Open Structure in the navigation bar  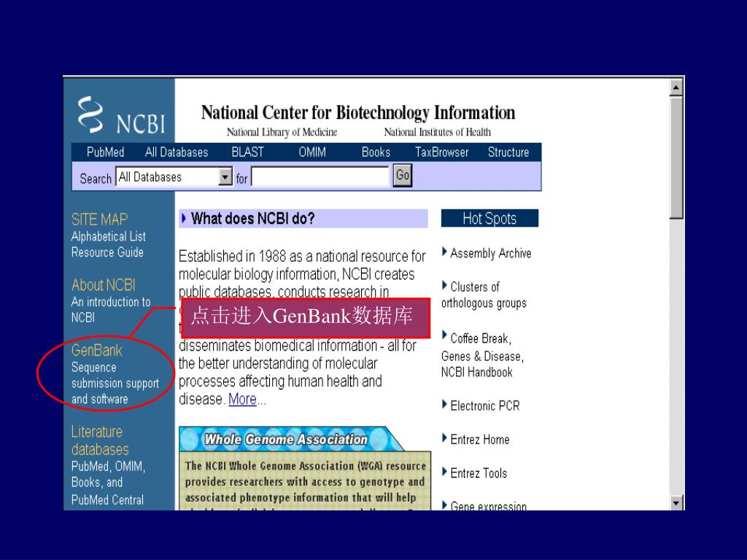(x=508, y=152)
